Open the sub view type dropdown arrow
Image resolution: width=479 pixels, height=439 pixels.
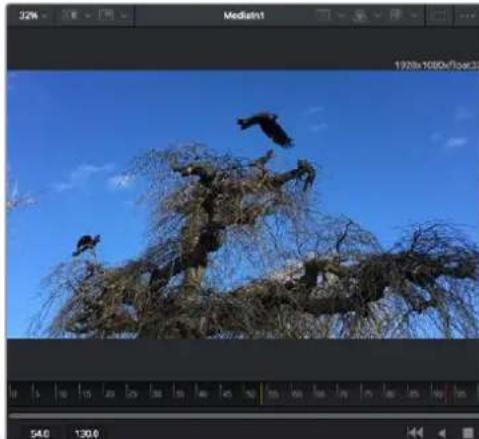point(123,16)
